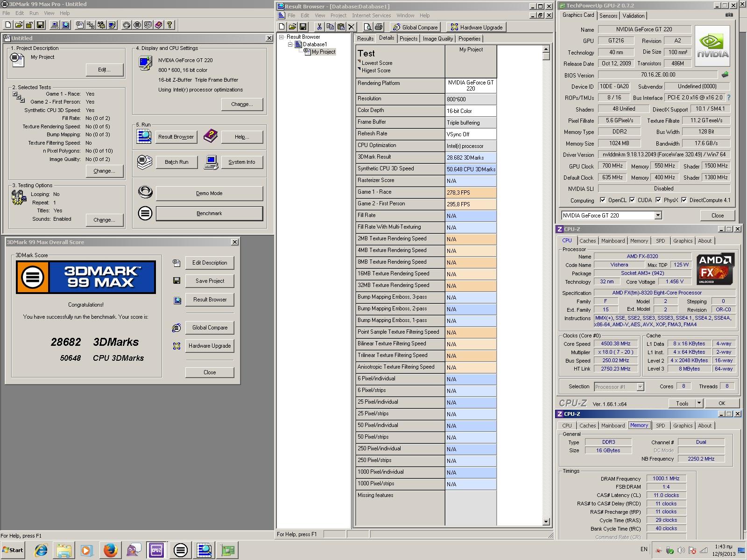Click Change... button under Selected Tests

coord(105,171)
